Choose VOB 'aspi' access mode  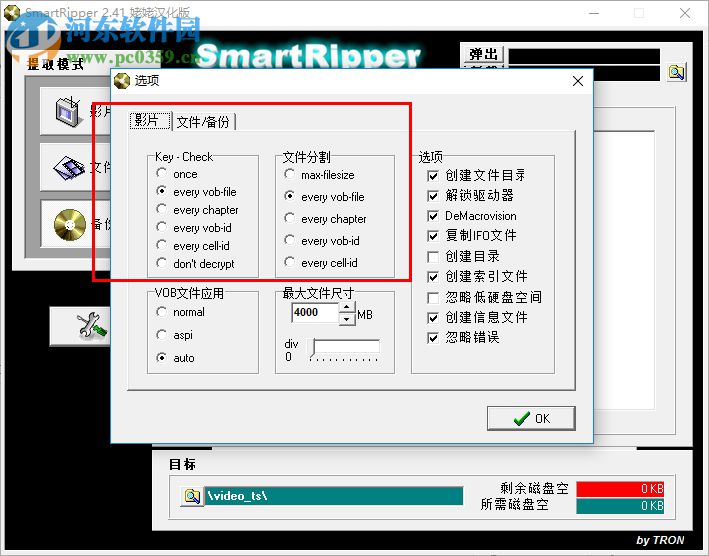click(x=161, y=335)
